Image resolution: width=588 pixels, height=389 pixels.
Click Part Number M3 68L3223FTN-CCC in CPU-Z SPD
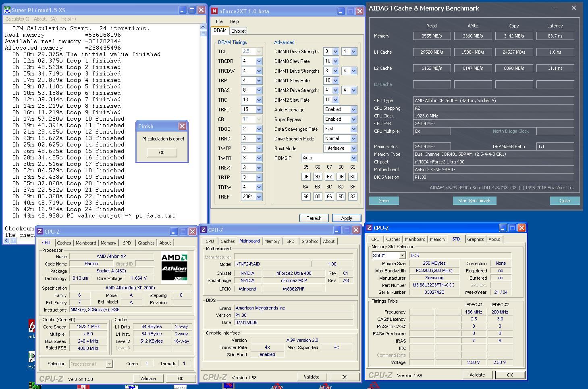[434, 285]
